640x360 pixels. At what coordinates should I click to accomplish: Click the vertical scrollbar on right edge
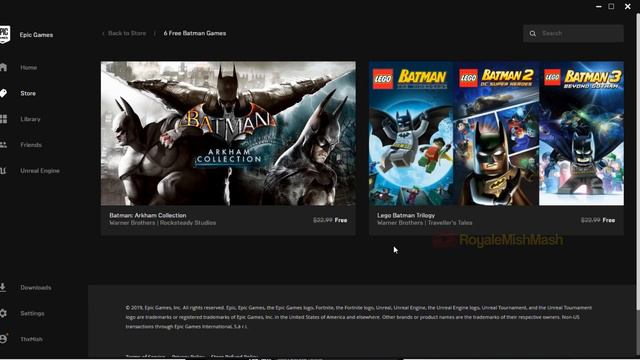[x=638, y=161]
